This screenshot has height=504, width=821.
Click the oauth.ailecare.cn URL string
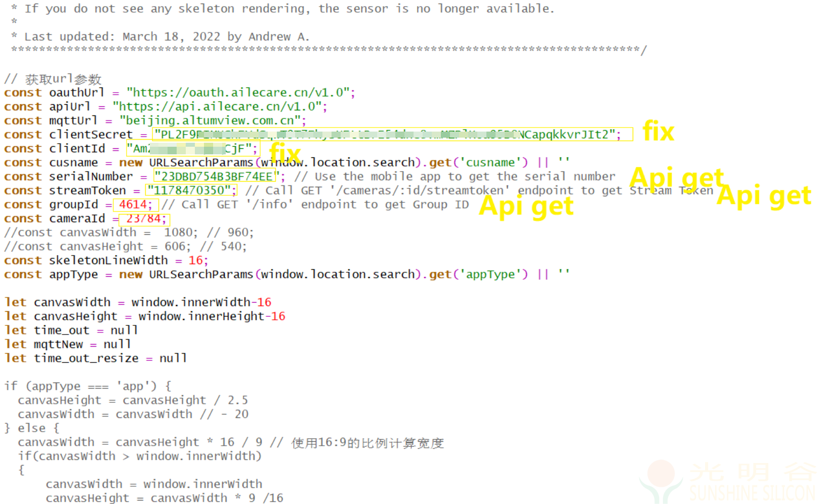click(x=239, y=93)
